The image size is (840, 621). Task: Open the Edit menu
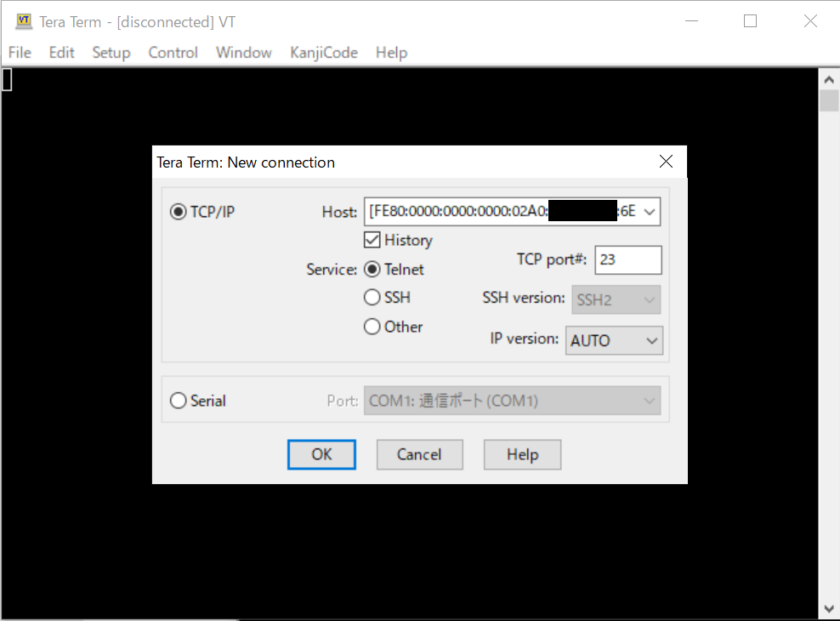tap(61, 53)
